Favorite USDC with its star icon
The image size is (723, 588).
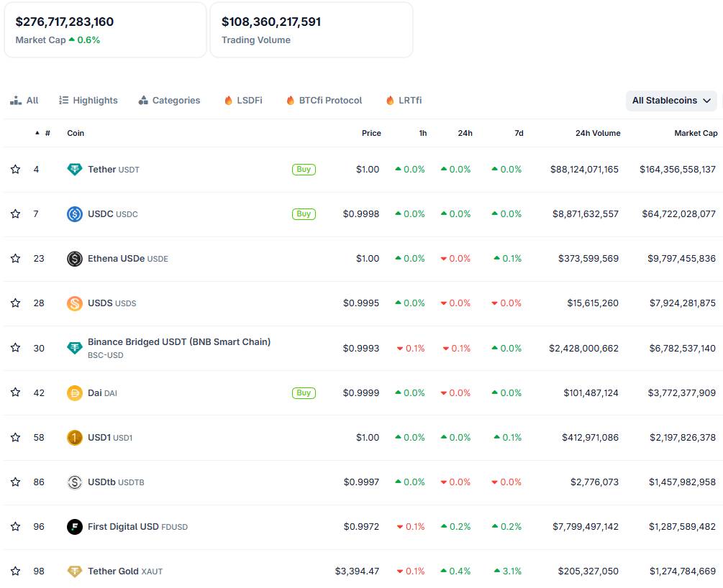tap(15, 213)
